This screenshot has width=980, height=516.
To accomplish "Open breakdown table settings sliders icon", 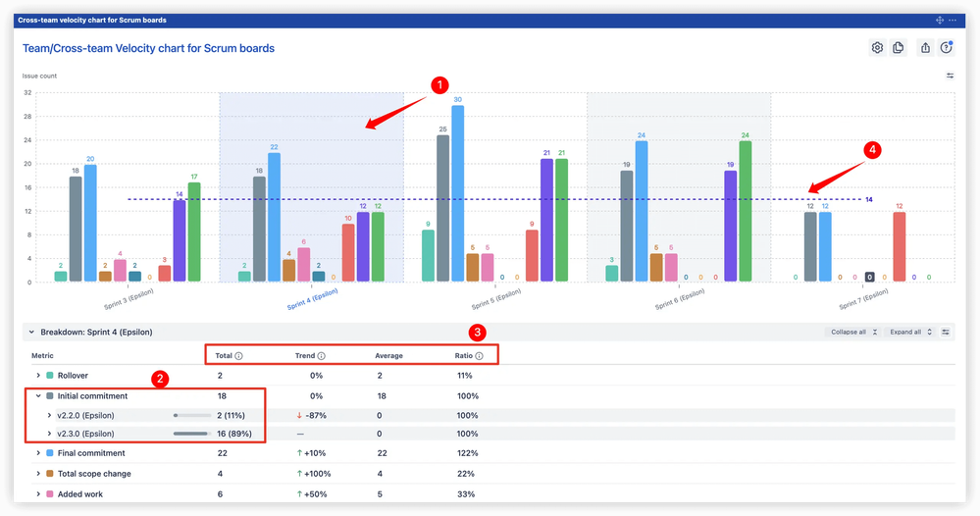I will (946, 333).
